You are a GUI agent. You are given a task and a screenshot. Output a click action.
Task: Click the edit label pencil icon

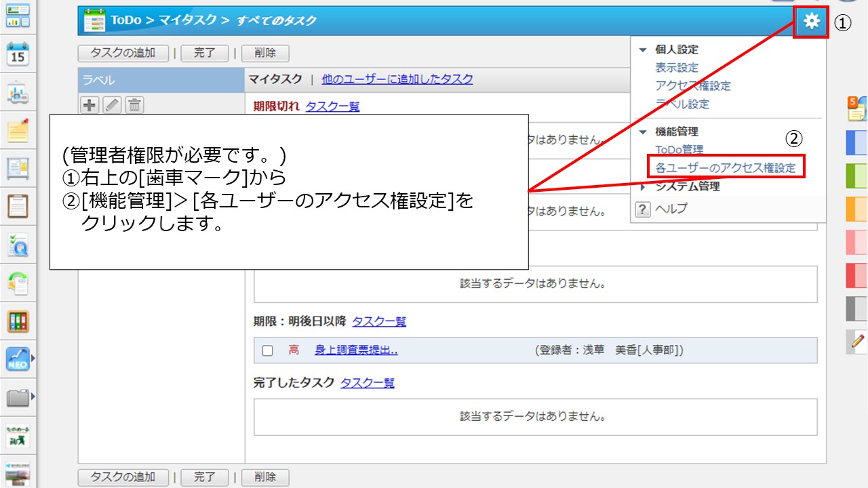(112, 104)
